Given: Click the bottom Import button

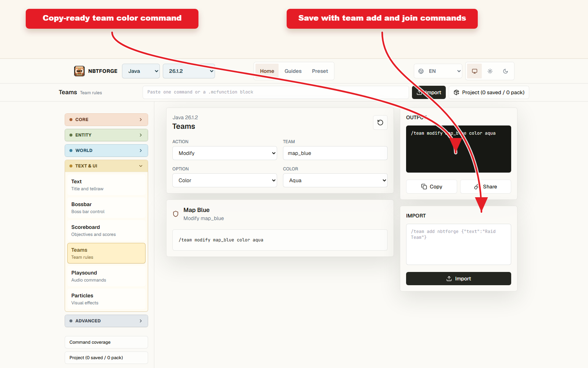Looking at the screenshot, I should pyautogui.click(x=459, y=279).
